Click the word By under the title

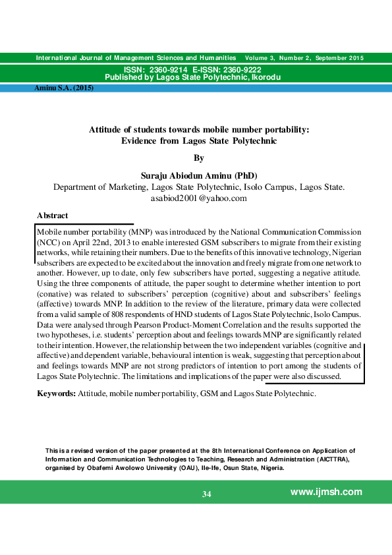[x=199, y=158]
